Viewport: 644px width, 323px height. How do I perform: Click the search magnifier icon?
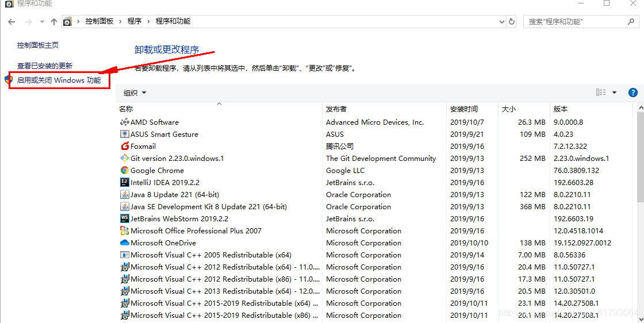click(x=631, y=21)
